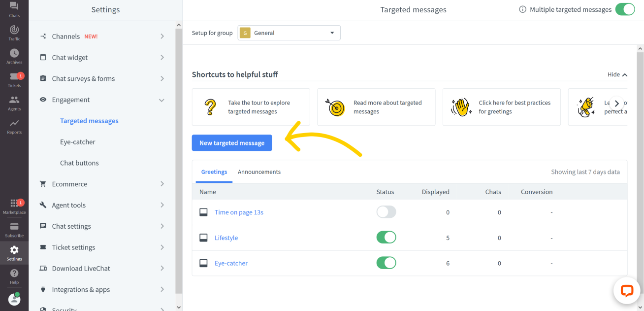This screenshot has height=311, width=644.
Task: Open the Reports chart icon
Action: tap(14, 123)
